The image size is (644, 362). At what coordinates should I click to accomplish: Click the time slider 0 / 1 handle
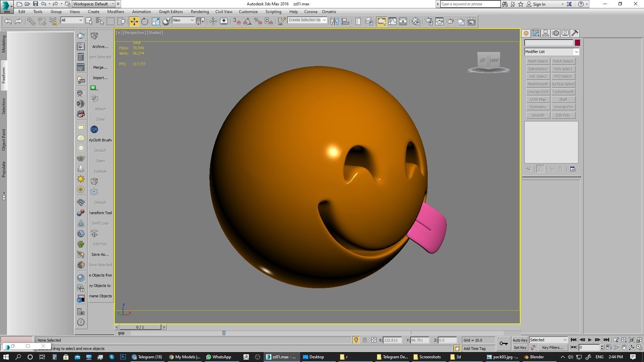[x=140, y=327]
